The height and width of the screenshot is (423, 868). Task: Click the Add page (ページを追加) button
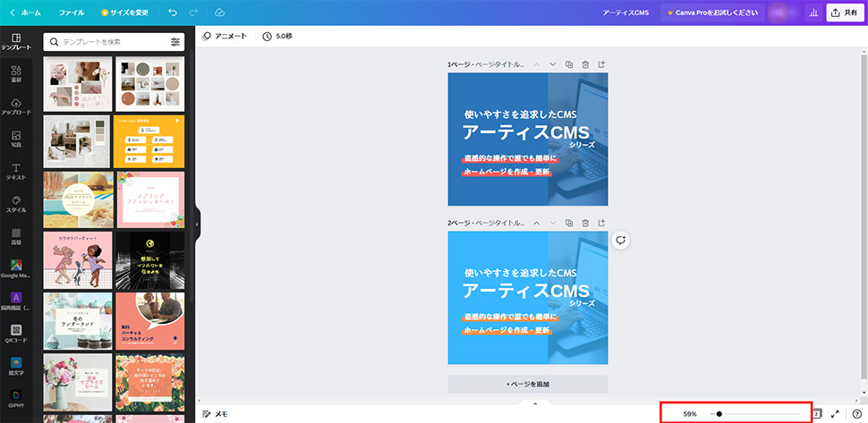pos(528,384)
